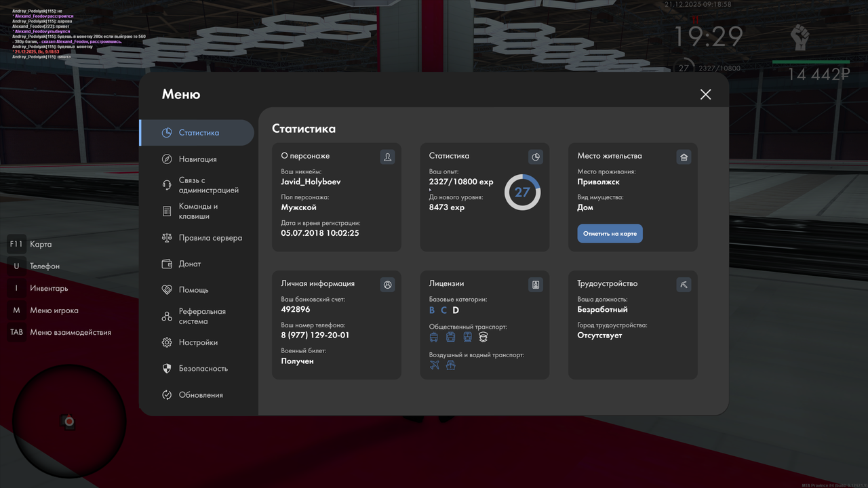Click the level 27 progress ring in card
868x488 pixels.
[522, 192]
